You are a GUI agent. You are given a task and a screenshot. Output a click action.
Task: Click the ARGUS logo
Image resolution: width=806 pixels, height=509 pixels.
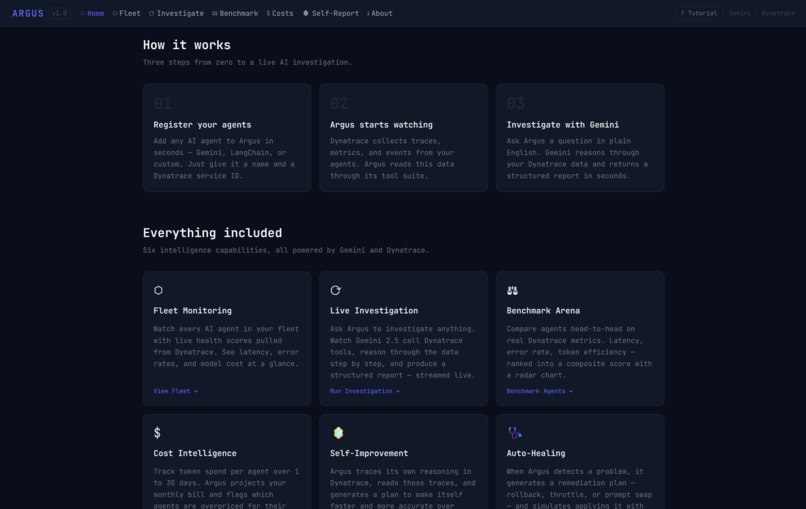point(28,13)
